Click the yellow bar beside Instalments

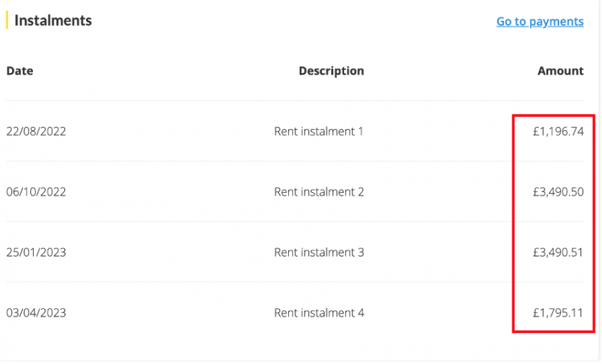coord(7,20)
